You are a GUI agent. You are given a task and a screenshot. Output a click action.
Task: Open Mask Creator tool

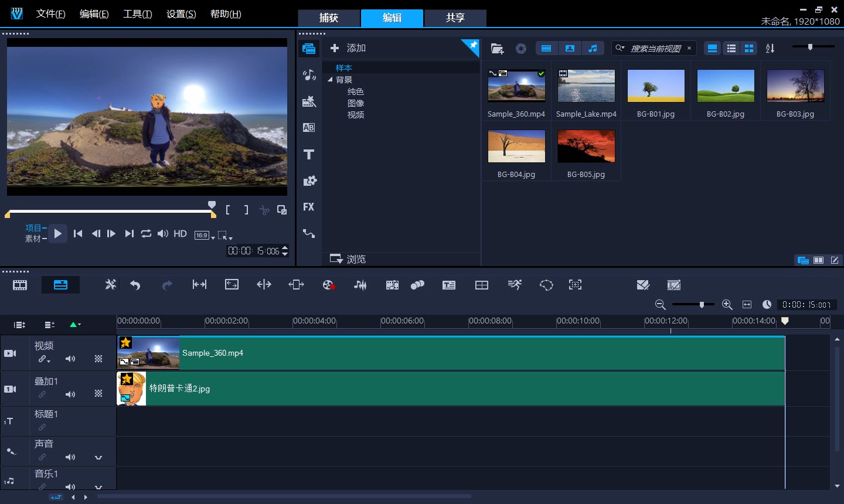pyautogui.click(x=546, y=285)
